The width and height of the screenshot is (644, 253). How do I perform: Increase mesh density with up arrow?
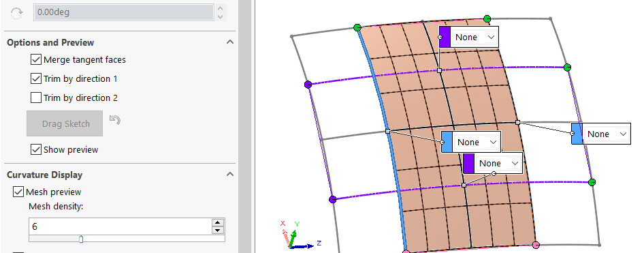click(218, 222)
